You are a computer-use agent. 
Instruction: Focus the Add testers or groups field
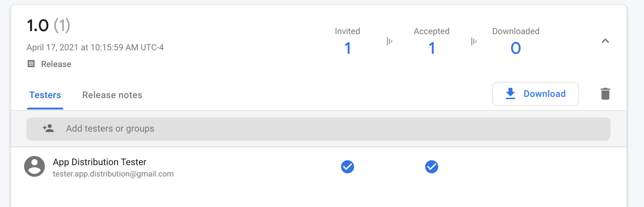[318, 129]
